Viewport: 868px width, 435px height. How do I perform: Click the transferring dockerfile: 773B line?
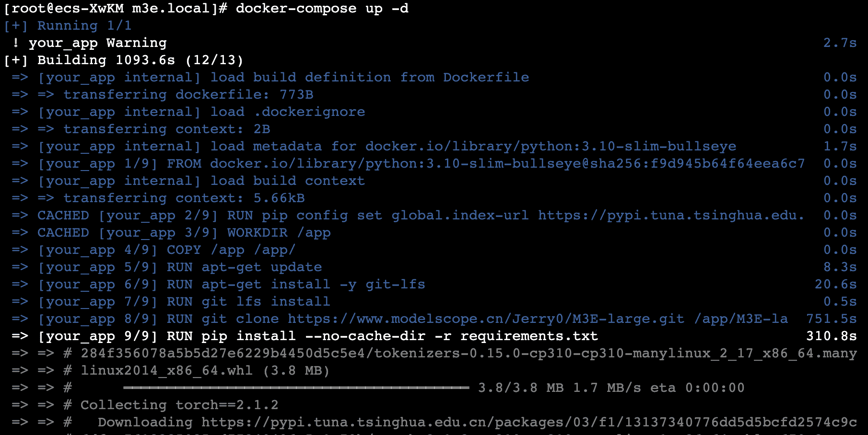(188, 95)
